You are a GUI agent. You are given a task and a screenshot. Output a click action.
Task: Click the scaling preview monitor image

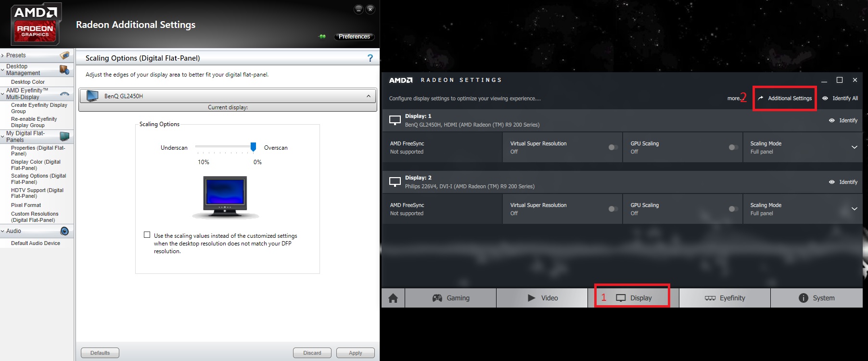pos(225,197)
